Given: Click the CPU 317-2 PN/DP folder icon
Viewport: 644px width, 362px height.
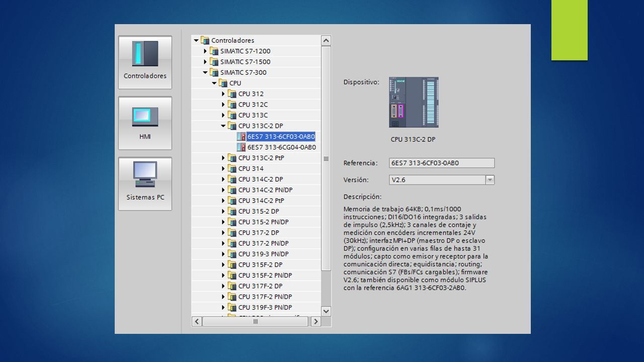Looking at the screenshot, I should tap(232, 243).
